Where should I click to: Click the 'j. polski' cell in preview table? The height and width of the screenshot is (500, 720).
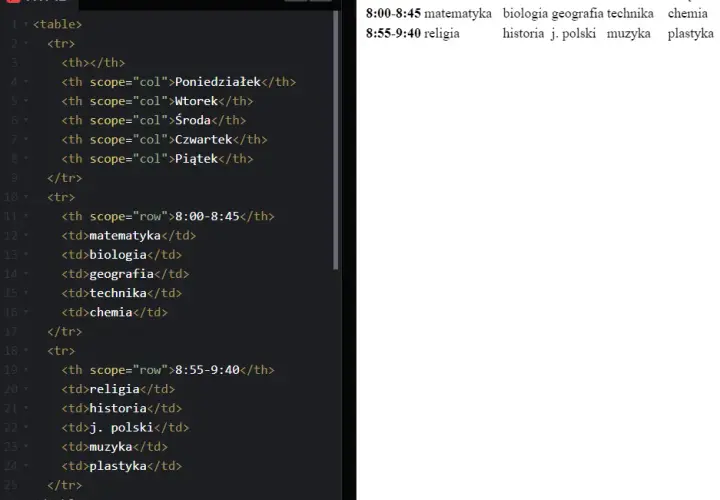pos(574,34)
